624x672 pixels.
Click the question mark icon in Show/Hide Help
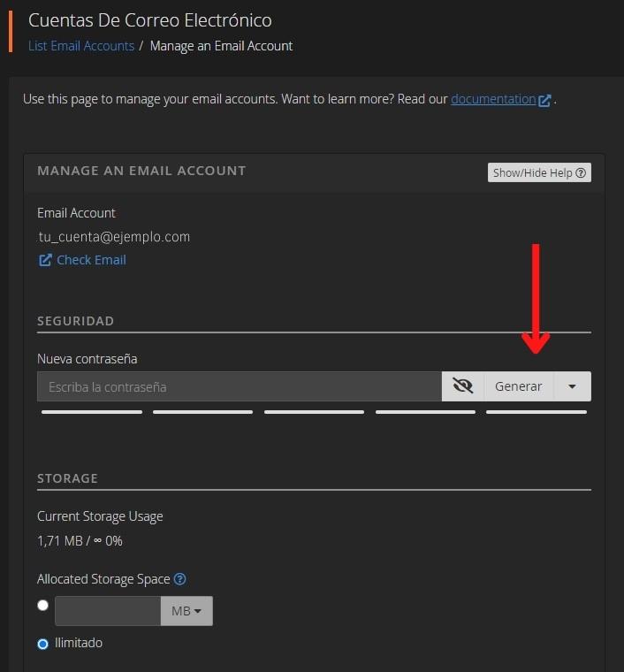[x=581, y=173]
